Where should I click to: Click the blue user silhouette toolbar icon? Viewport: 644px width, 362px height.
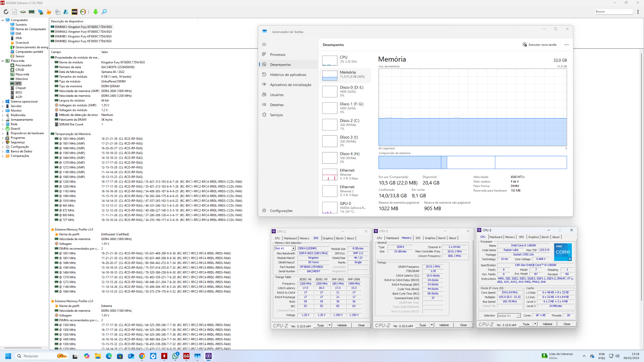pyautogui.click(x=66, y=12)
